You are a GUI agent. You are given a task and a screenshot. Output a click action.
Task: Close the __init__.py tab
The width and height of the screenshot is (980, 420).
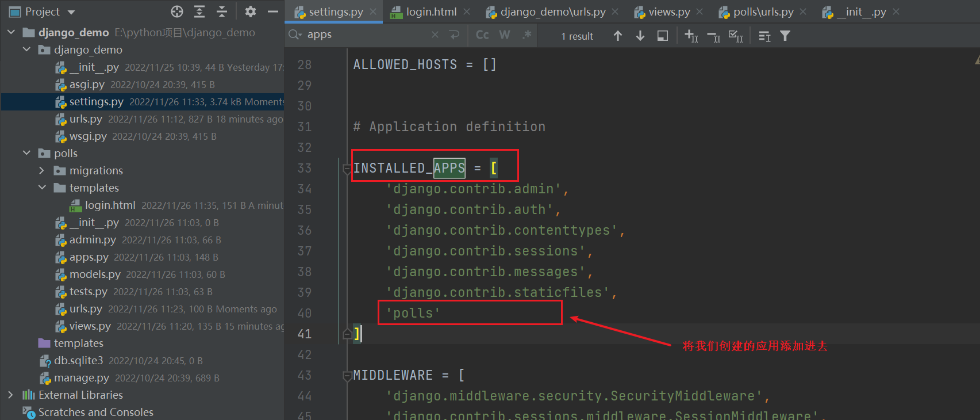click(x=896, y=12)
